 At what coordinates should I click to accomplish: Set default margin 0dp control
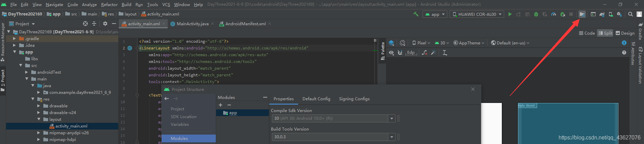411,52
